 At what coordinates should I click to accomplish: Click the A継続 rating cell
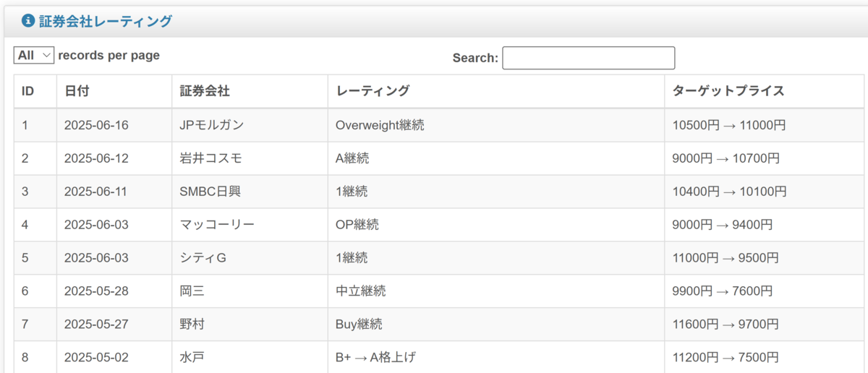click(x=496, y=158)
